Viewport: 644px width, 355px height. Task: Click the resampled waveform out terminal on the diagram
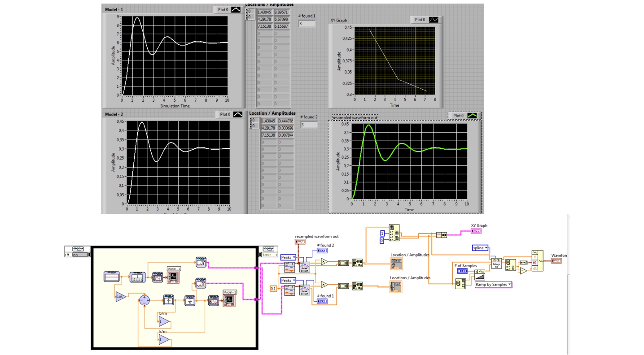(x=300, y=242)
